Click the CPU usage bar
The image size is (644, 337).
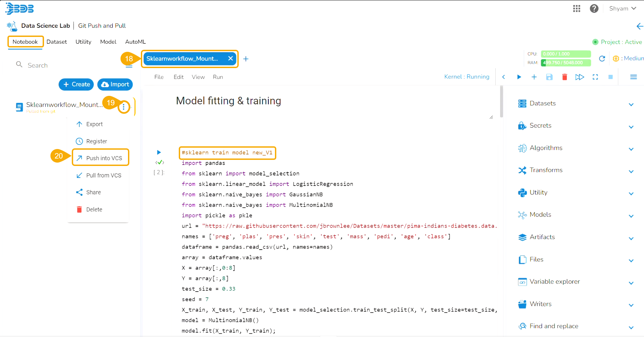tap(566, 54)
